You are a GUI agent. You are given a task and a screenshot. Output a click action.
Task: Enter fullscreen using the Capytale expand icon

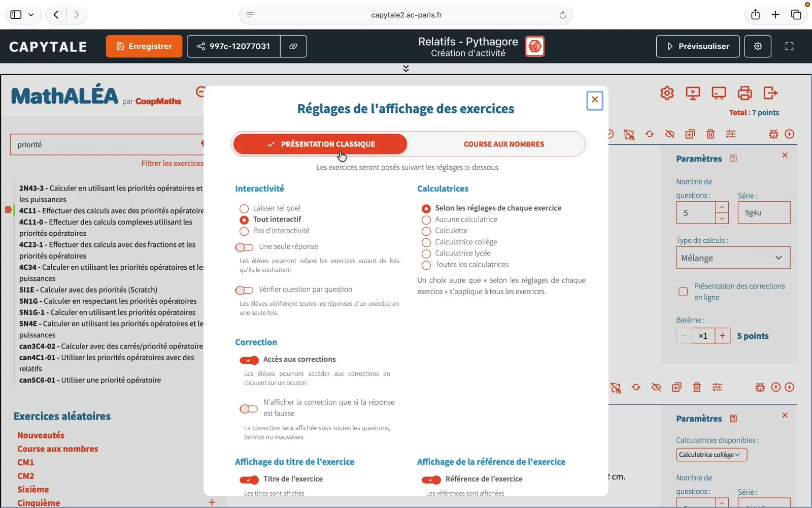[789, 46]
